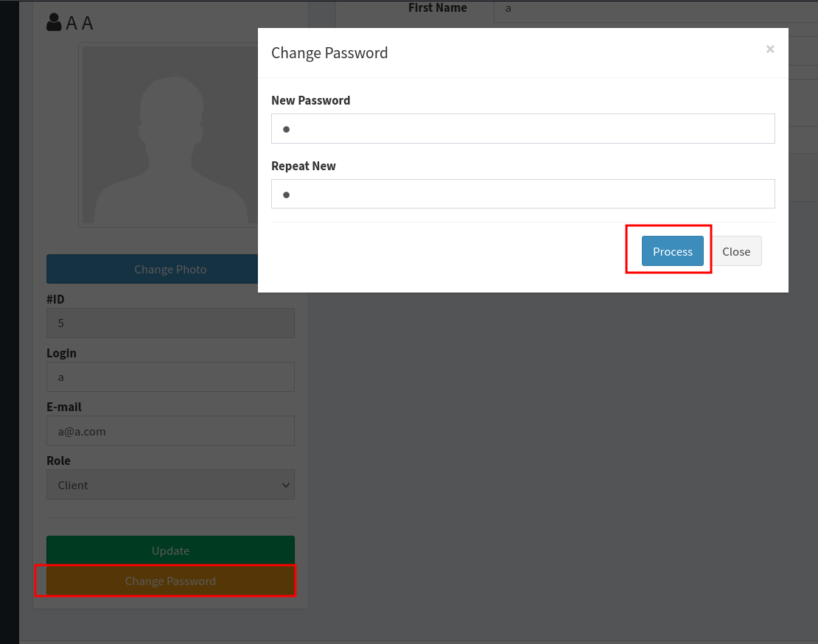Click the #ID field showing 5
Image resolution: width=818 pixels, height=644 pixels.
point(170,323)
